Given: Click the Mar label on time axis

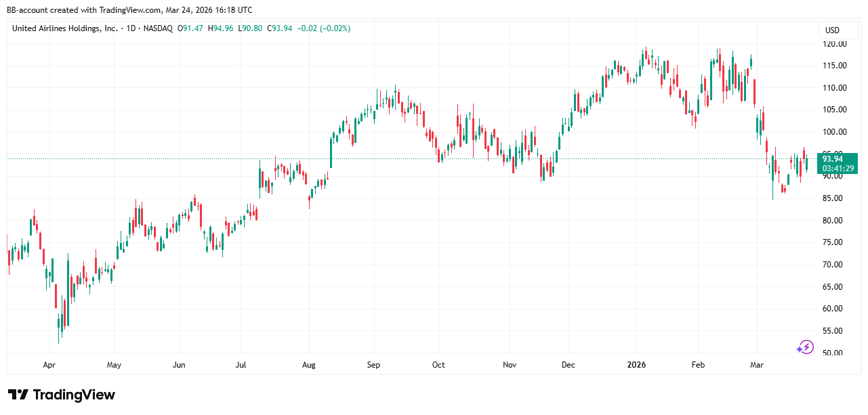Looking at the screenshot, I should 757,365.
